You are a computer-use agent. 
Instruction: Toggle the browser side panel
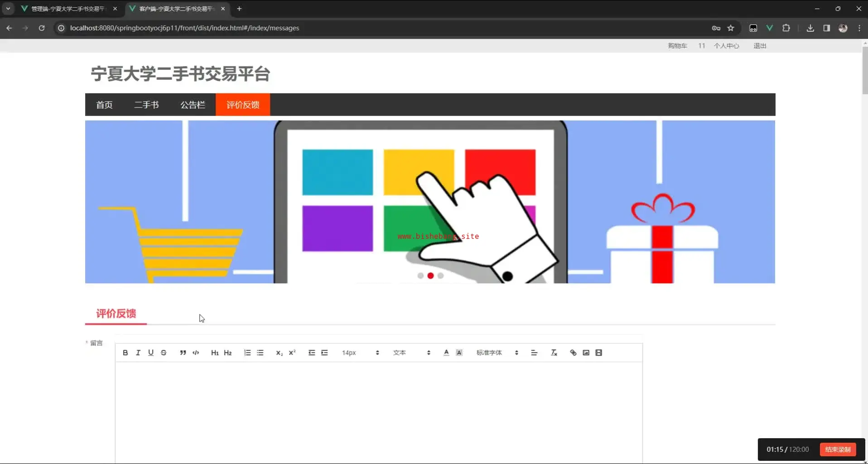click(x=827, y=28)
